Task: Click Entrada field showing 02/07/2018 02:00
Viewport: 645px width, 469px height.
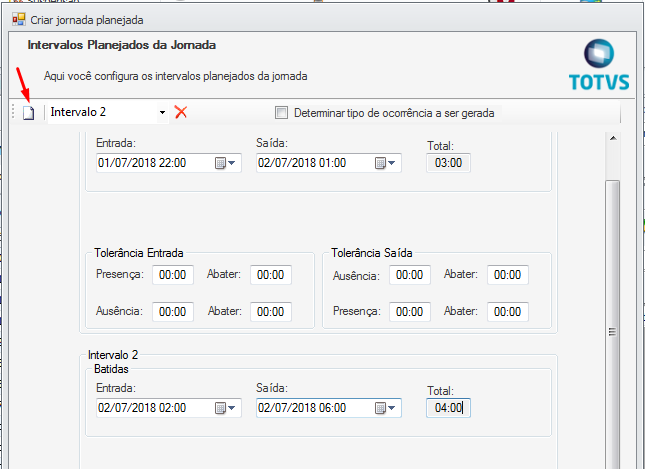Action: tap(169, 408)
